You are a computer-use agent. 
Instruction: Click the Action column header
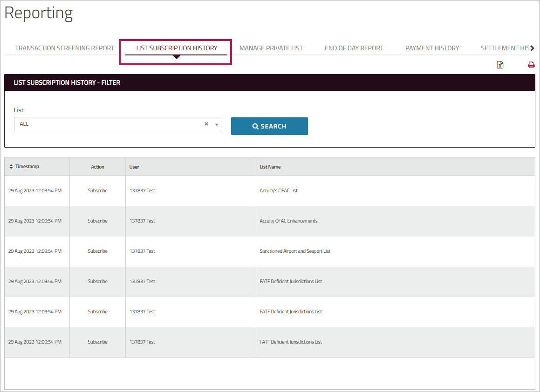[97, 167]
